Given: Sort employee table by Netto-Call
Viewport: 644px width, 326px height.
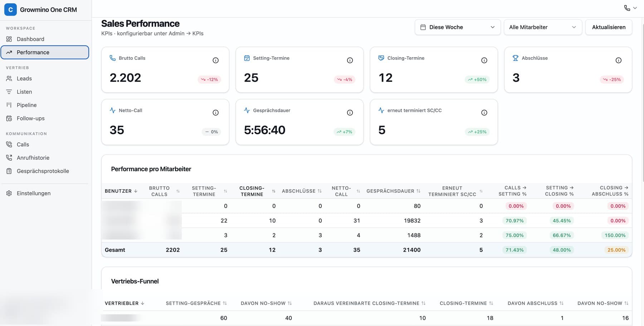Looking at the screenshot, I should point(346,191).
